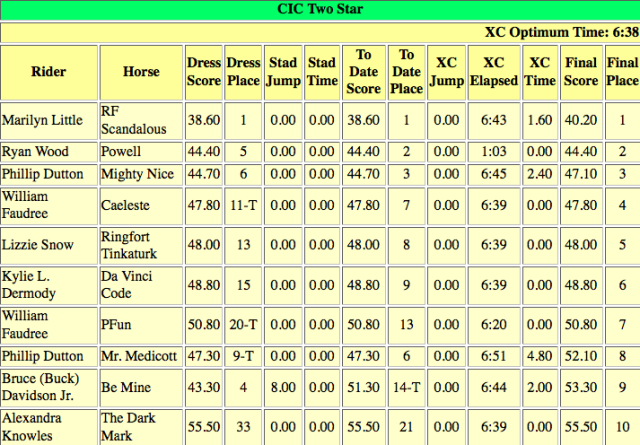Viewport: 640px width, 445px height.
Task: Click dress place 9-T
Action: (243, 356)
